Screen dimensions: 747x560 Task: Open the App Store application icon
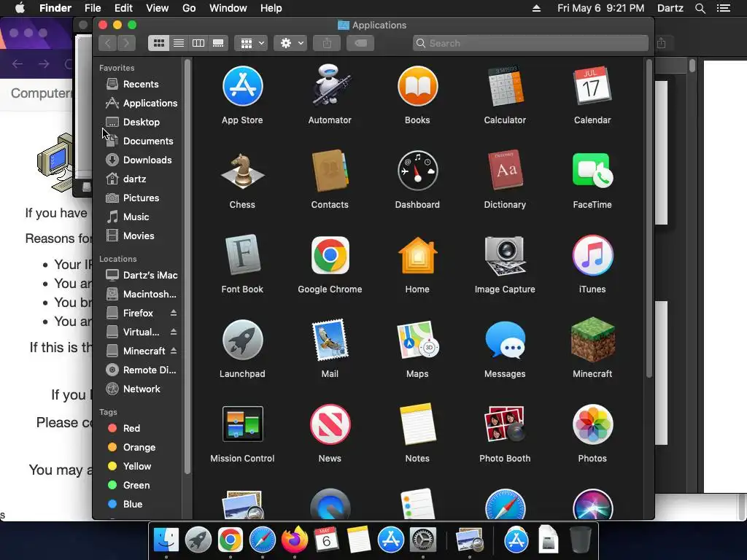click(x=242, y=87)
